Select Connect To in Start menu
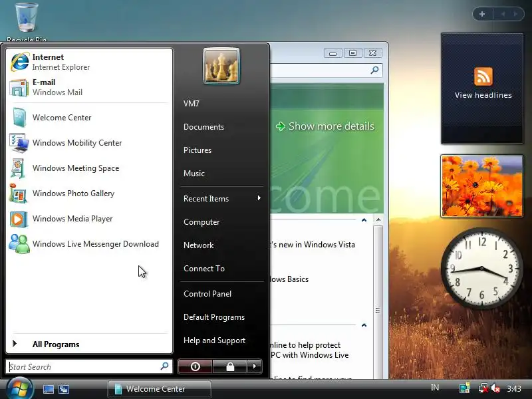532x399 pixels. tap(204, 269)
